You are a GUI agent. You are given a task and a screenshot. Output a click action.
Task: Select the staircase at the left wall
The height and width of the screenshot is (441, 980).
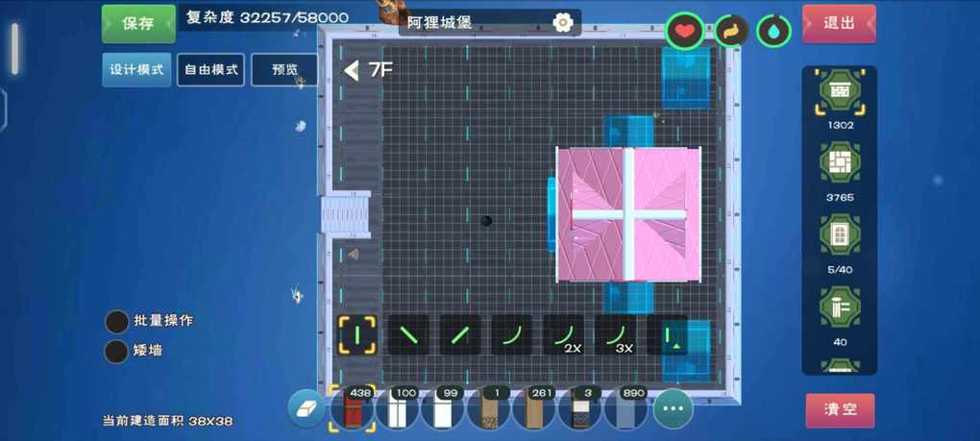pyautogui.click(x=346, y=214)
